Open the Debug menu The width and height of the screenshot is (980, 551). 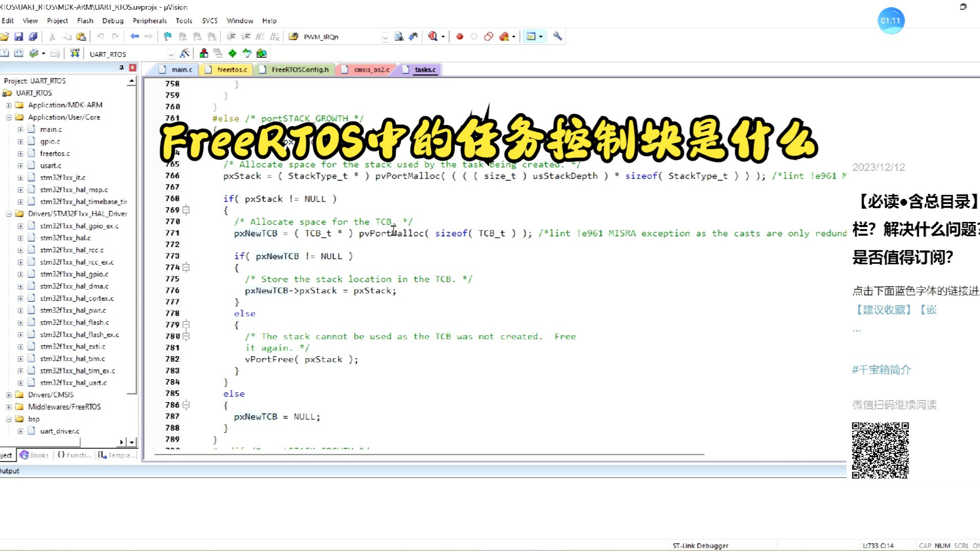click(113, 21)
